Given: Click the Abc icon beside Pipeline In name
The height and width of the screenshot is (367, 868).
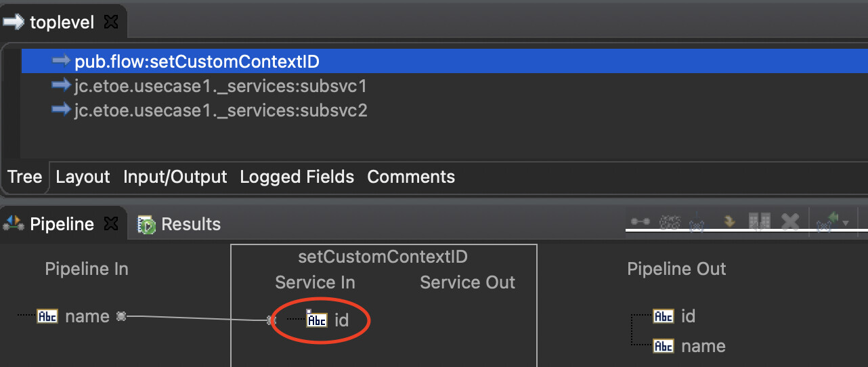Looking at the screenshot, I should 47,316.
